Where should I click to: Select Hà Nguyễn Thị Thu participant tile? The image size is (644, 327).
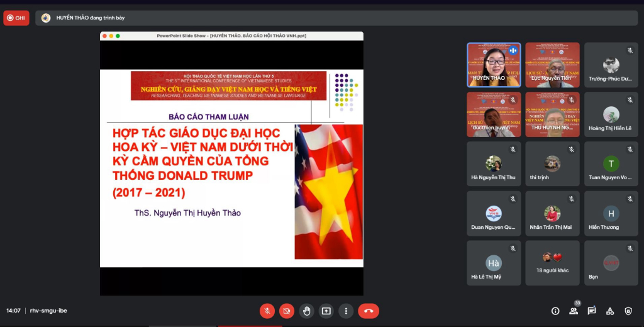point(494,164)
